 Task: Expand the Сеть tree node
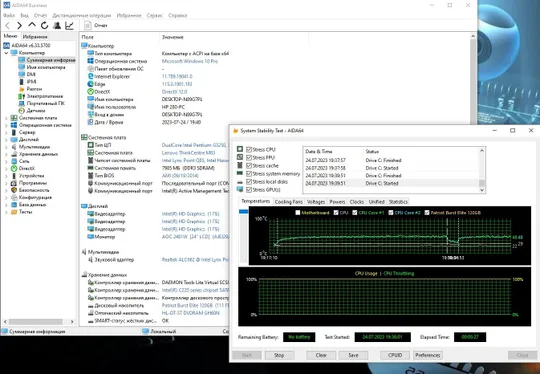click(6, 161)
